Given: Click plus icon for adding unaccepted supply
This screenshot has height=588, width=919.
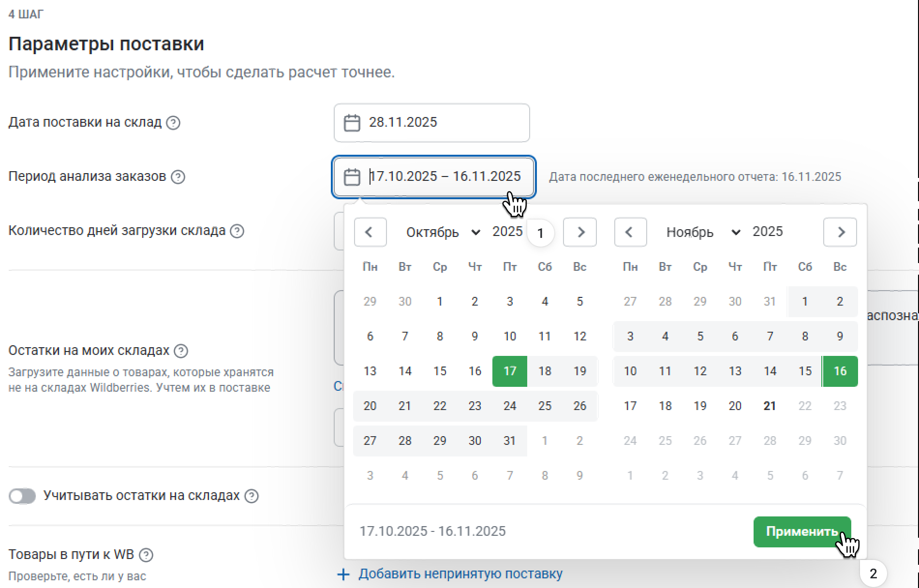Looking at the screenshot, I should pos(343,574).
